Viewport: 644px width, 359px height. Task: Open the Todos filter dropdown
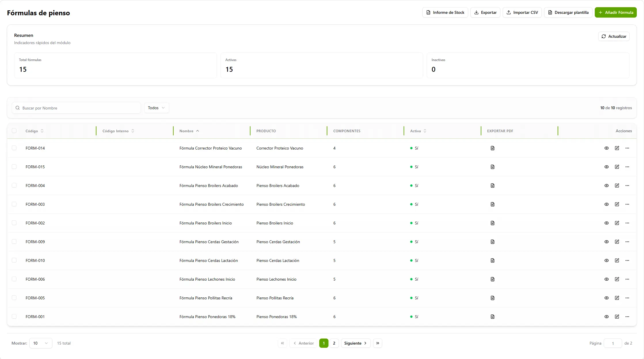coord(156,108)
